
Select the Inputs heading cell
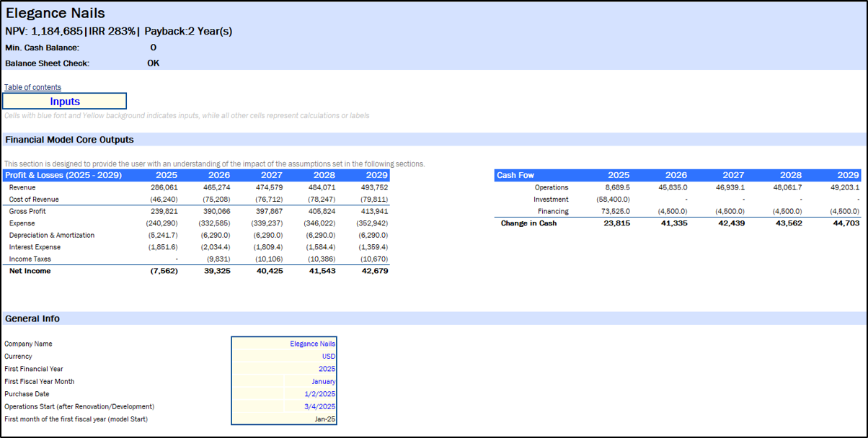(x=65, y=102)
